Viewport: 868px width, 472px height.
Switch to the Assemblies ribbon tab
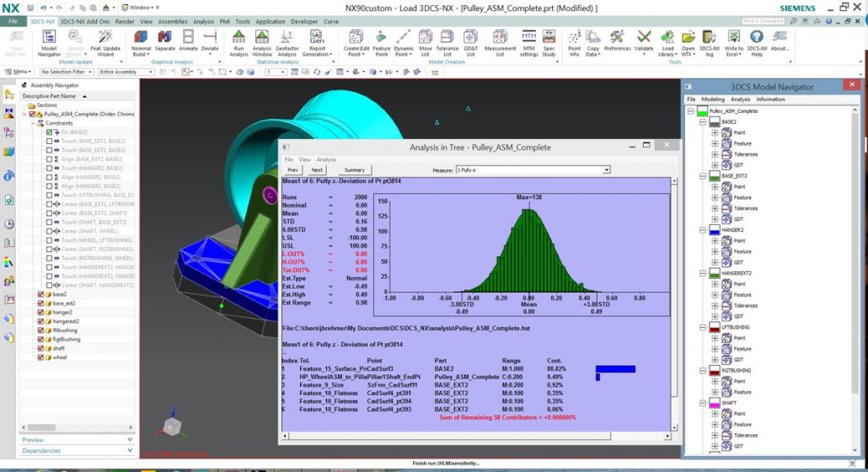[172, 21]
